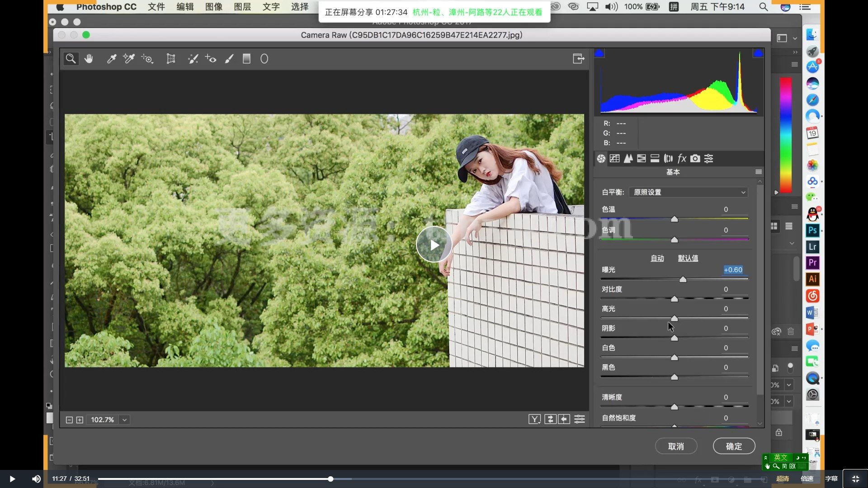The width and height of the screenshot is (868, 488).
Task: Open the HSL/Grayscale panel tab
Action: (x=641, y=159)
